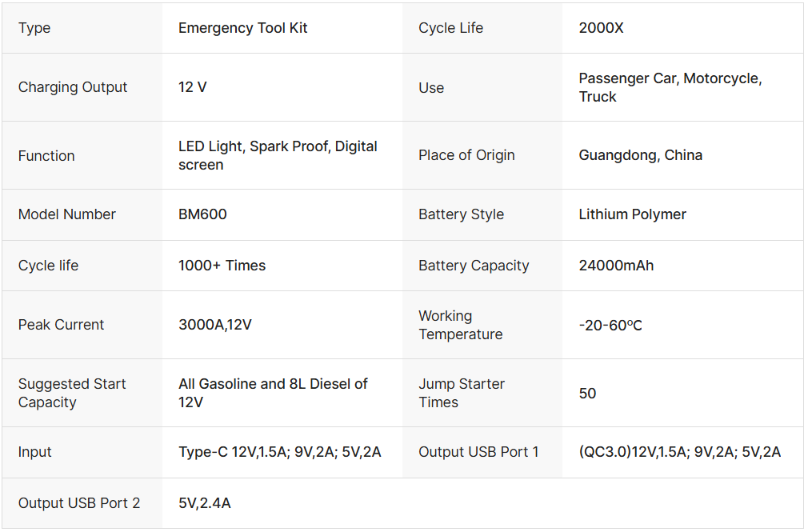
Task: Click the "Guangdong, China" origin value
Action: tap(640, 155)
